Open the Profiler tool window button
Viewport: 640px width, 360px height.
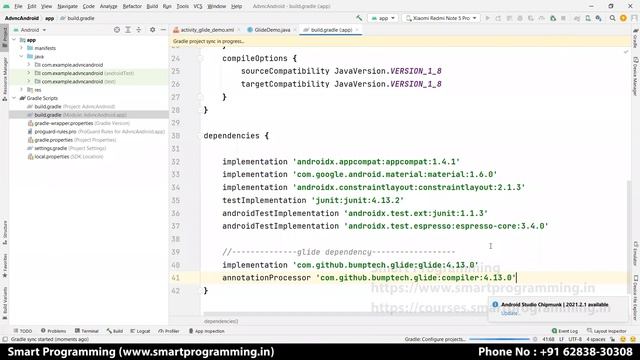[x=169, y=331]
